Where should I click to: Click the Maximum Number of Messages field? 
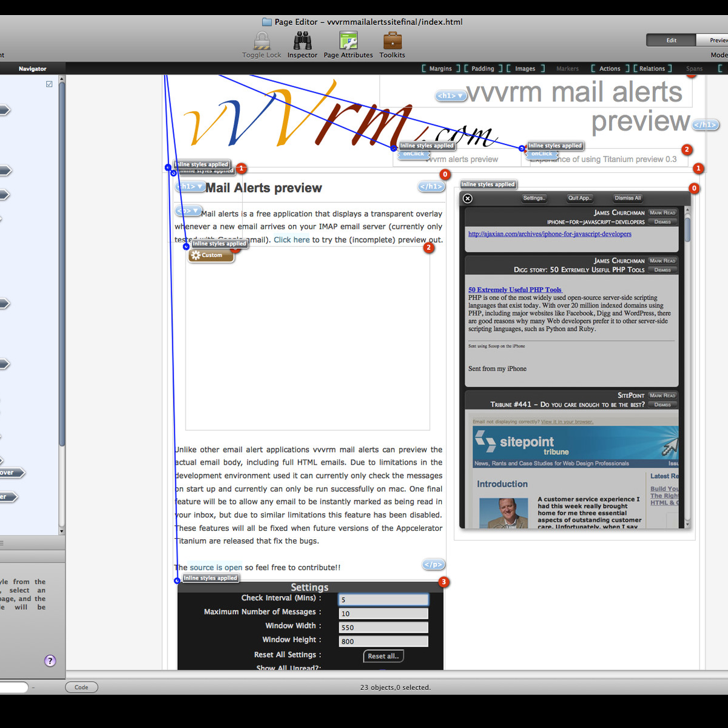point(383,613)
